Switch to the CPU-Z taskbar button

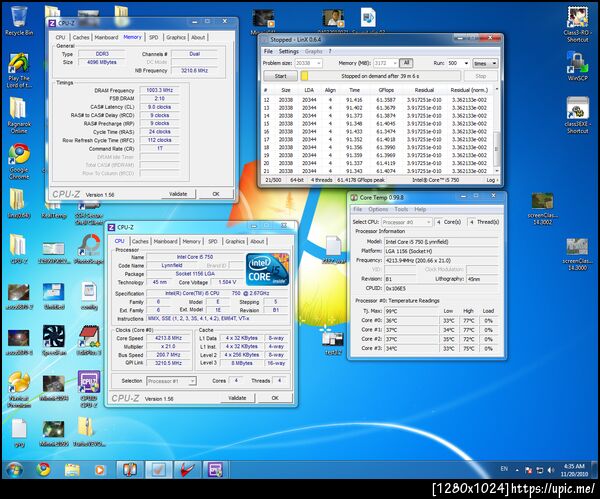(x=215, y=470)
